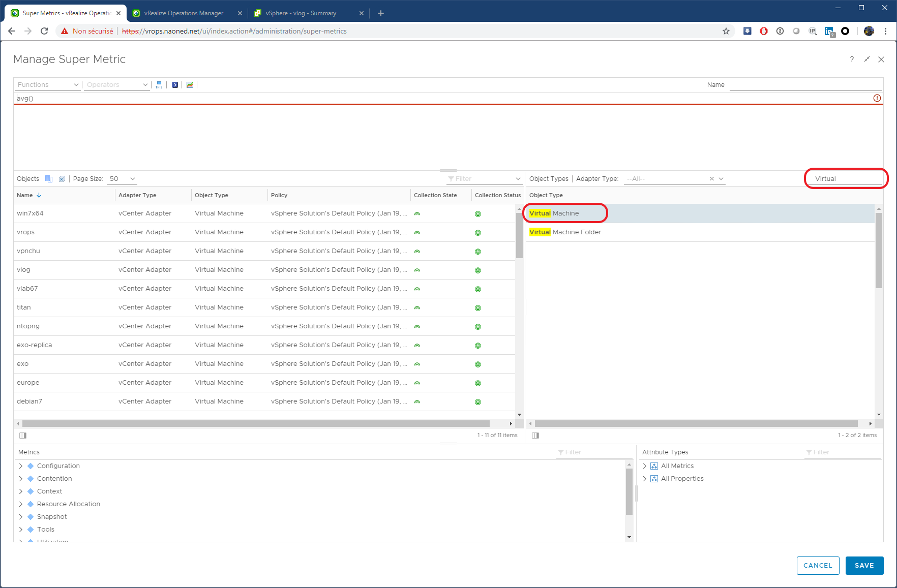
Task: Click the formula error warning icon
Action: tap(877, 98)
